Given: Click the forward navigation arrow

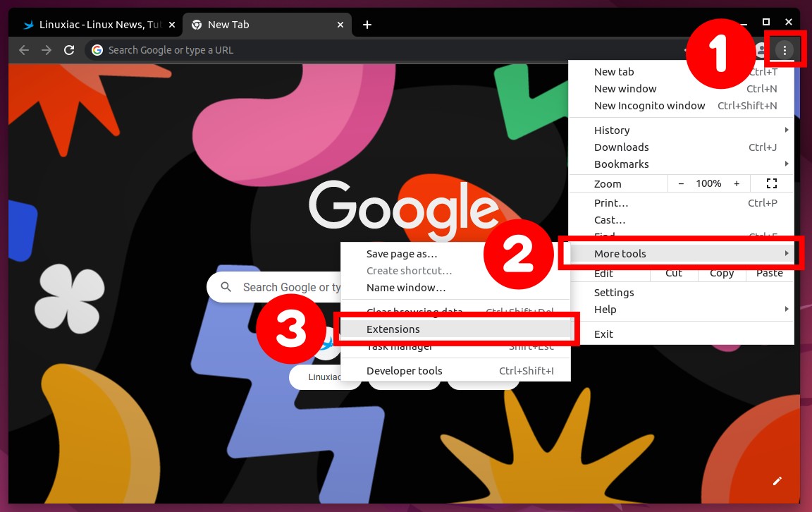Looking at the screenshot, I should 47,50.
